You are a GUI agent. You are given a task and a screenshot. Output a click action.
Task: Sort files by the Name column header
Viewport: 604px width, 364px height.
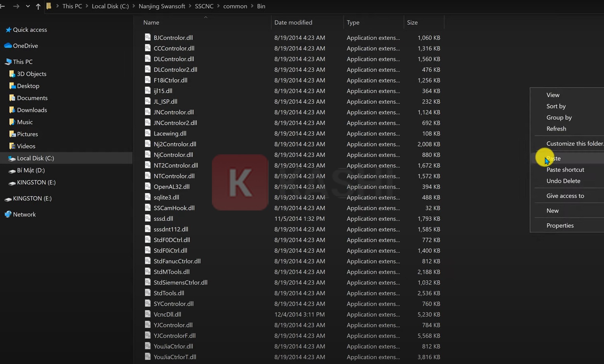151,22
